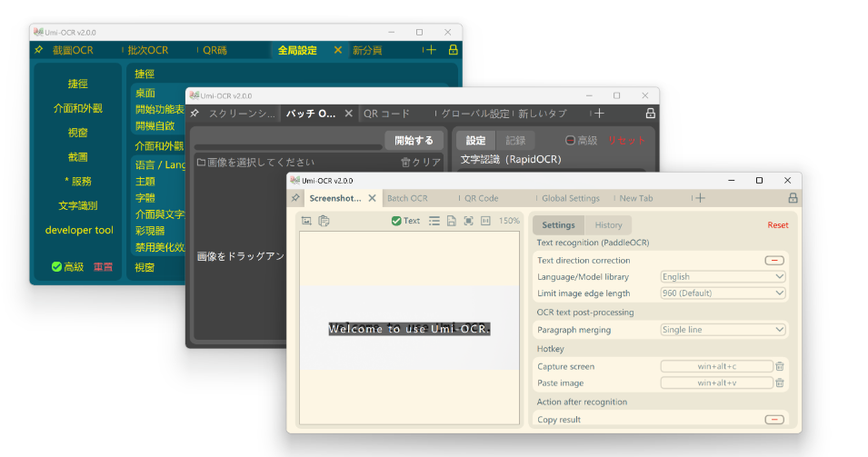Click the クリア trash button in the Japanese window
The image size is (868, 457).
tap(421, 162)
